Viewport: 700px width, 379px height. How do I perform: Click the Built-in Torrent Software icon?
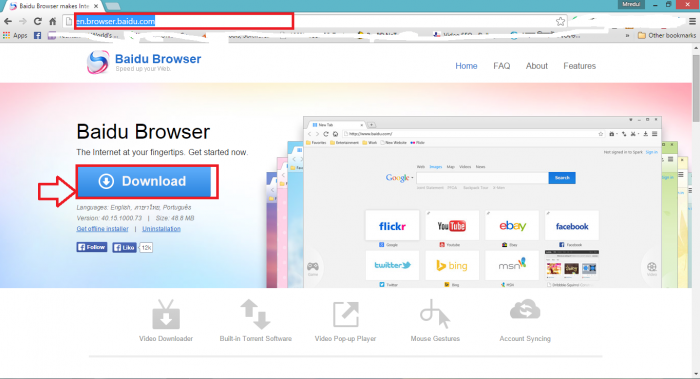click(x=255, y=314)
